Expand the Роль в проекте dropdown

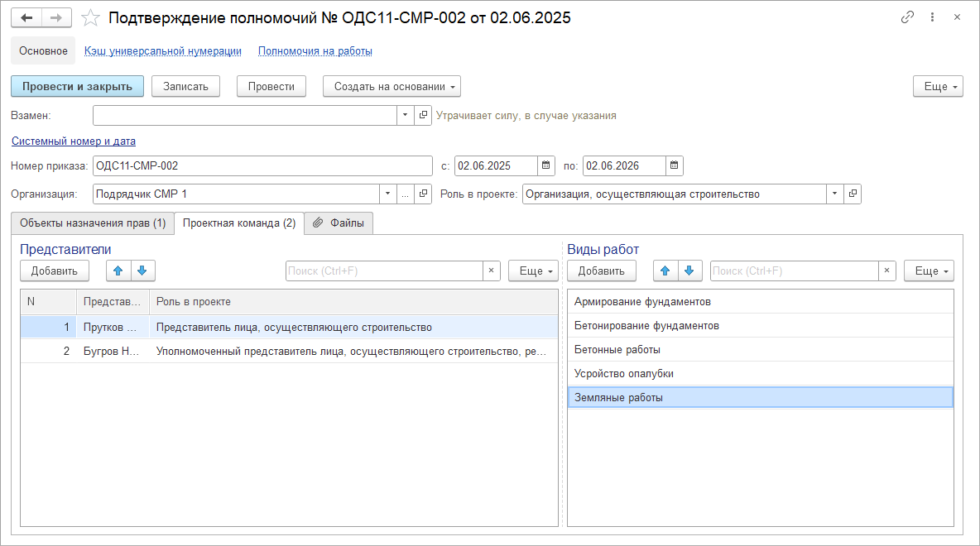pyautogui.click(x=834, y=194)
